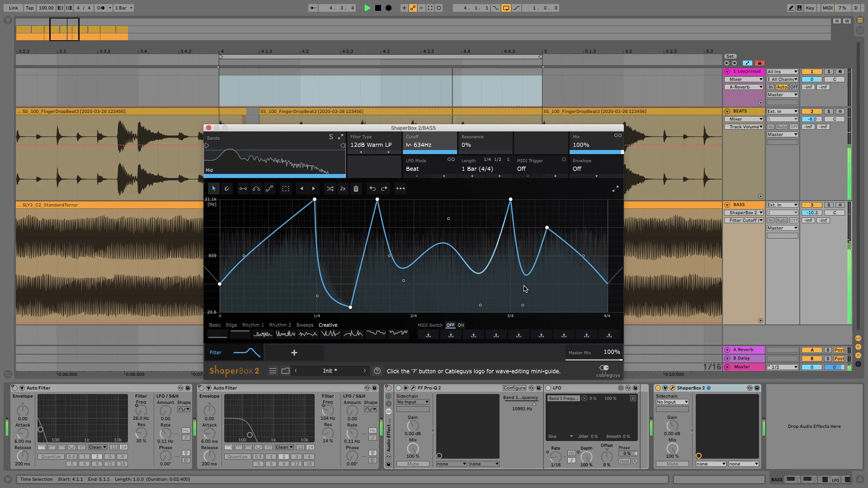
Task: Open LFO waveform Sine dropdown
Action: pyautogui.click(x=561, y=436)
